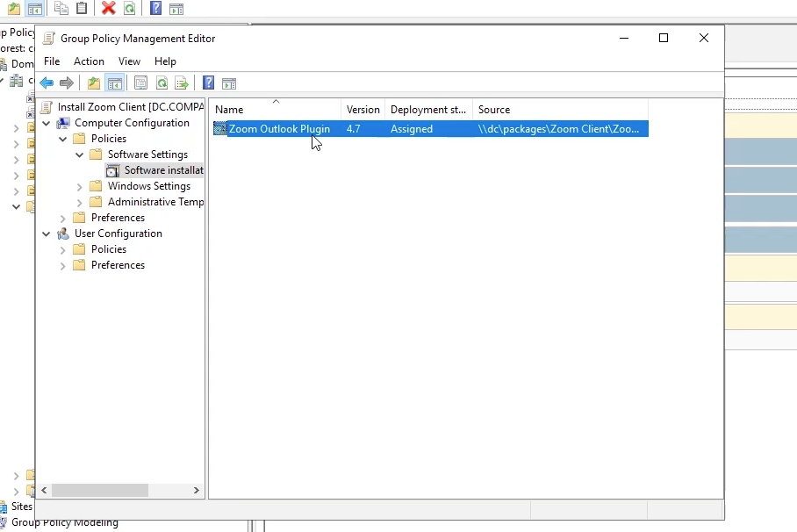Image resolution: width=797 pixels, height=532 pixels.
Task: Click the tree pane's right scroll arrow
Action: (197, 491)
